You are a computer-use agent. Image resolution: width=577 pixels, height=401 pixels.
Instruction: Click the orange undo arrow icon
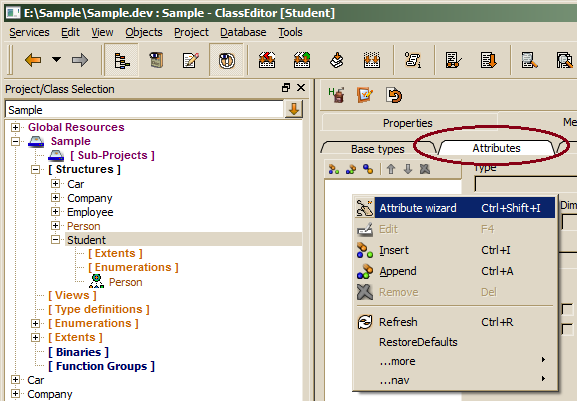tap(394, 95)
